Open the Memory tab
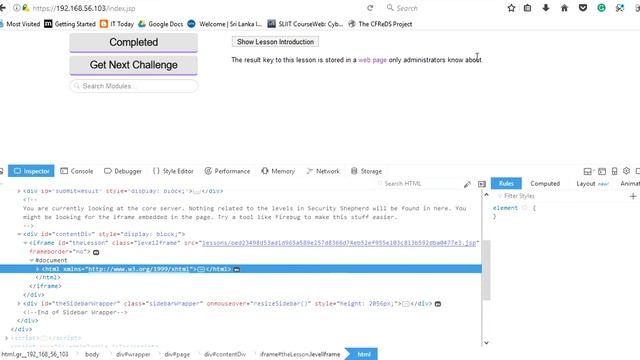 click(278, 171)
